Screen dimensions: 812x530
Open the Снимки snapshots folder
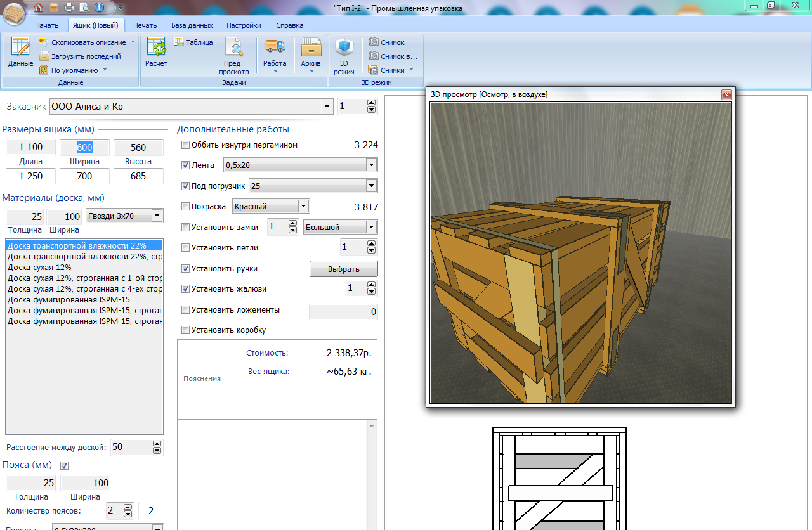(x=386, y=70)
